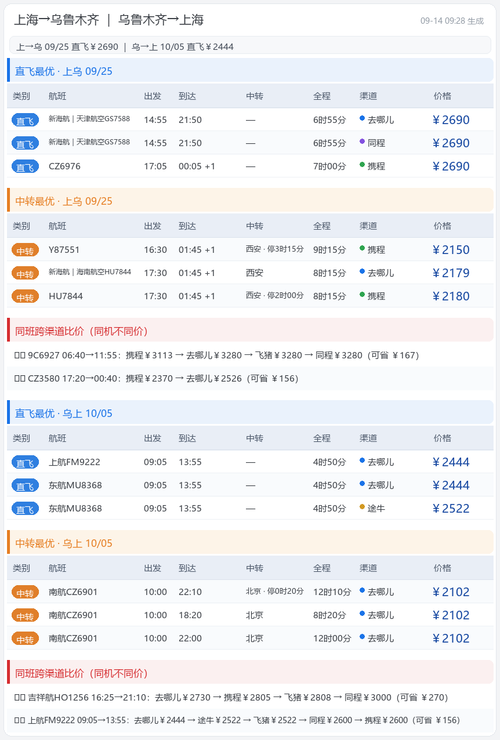Click the transfer cell 西安 · 停3时15分
Viewport: 500px width, 740px height.
[274, 249]
